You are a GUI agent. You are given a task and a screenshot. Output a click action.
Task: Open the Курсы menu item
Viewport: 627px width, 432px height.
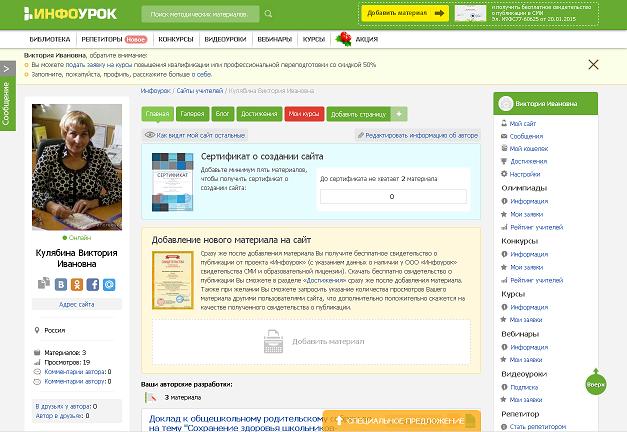(x=314, y=39)
